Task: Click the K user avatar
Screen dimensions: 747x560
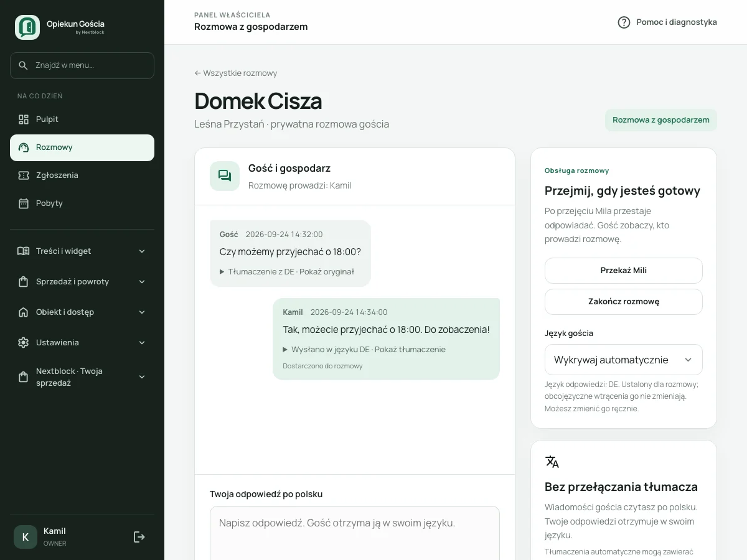Action: pos(26,537)
